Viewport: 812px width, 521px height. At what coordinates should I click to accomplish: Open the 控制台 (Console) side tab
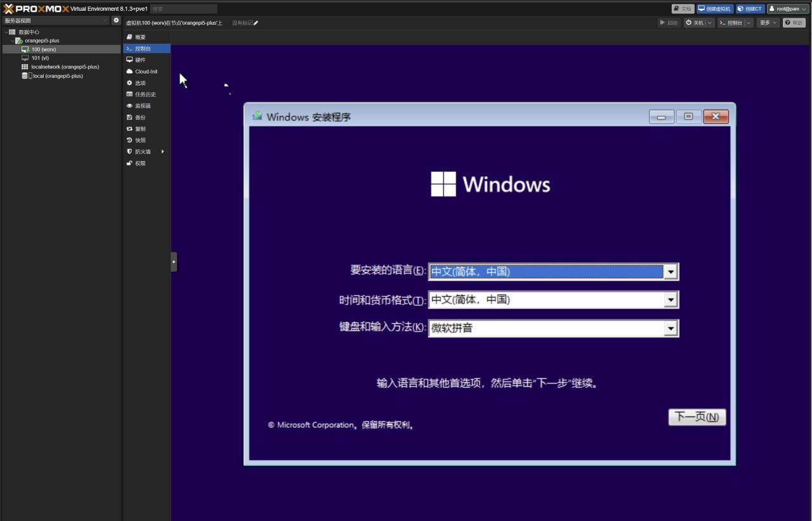147,48
